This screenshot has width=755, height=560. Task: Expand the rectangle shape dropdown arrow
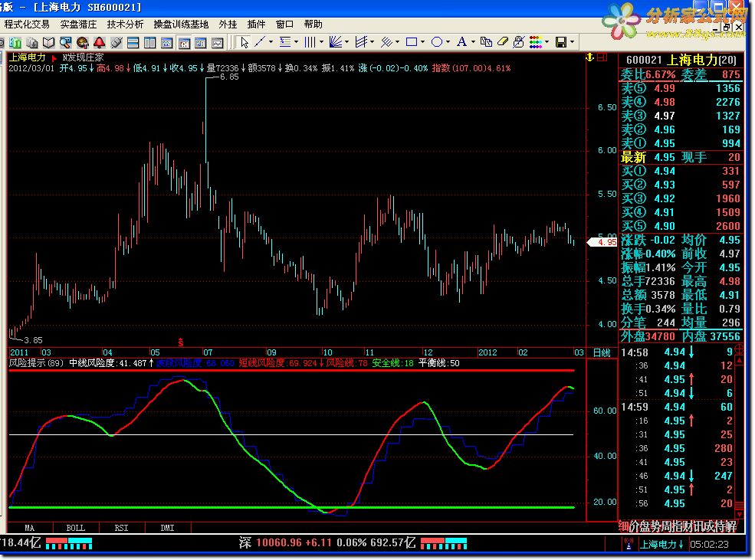click(423, 42)
